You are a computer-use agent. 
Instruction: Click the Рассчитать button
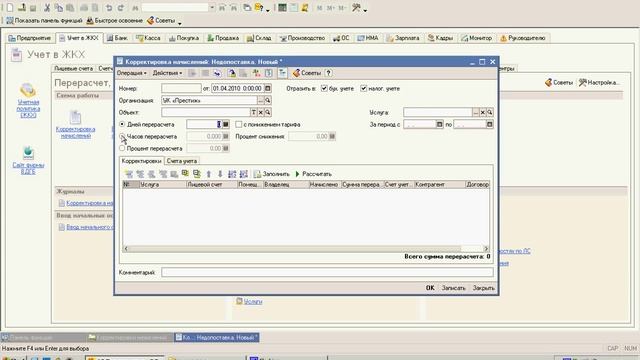tap(313, 174)
